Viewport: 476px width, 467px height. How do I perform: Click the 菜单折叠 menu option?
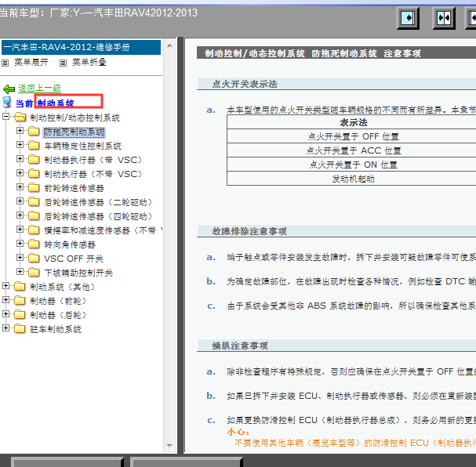89,62
